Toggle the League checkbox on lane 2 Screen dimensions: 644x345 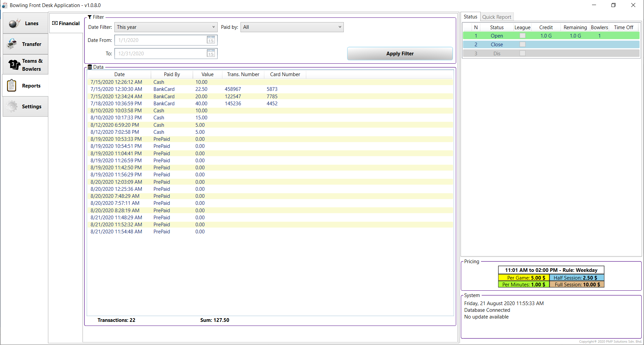[522, 44]
